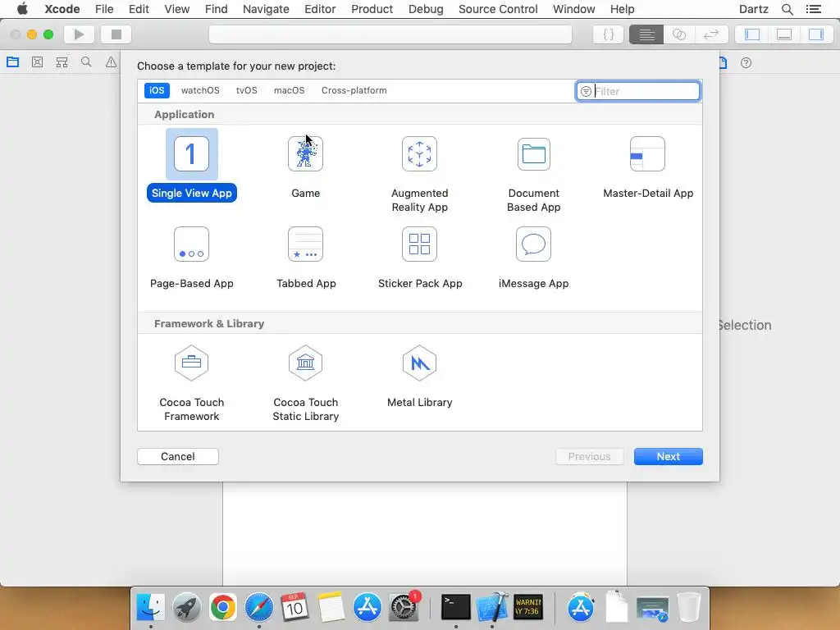Open Spotlight search in menu bar
The height and width of the screenshot is (630, 840).
(x=787, y=9)
